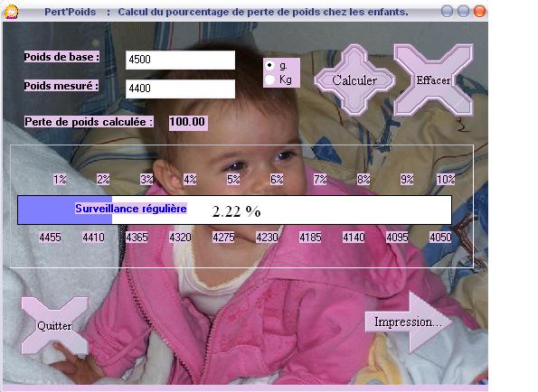Click the 4275 weight threshold label
Image resolution: width=538 pixels, height=392 pixels.
(x=223, y=238)
